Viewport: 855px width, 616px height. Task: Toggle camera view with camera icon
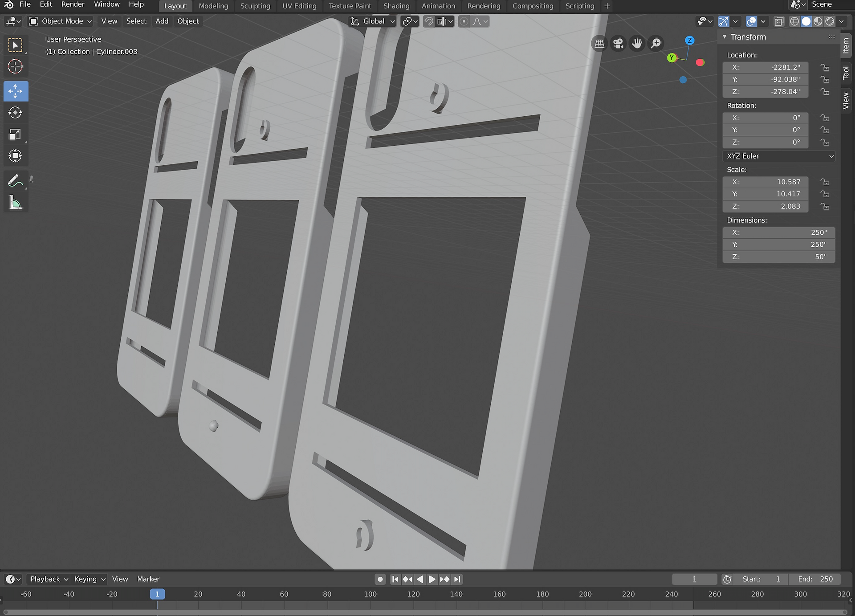(x=618, y=44)
